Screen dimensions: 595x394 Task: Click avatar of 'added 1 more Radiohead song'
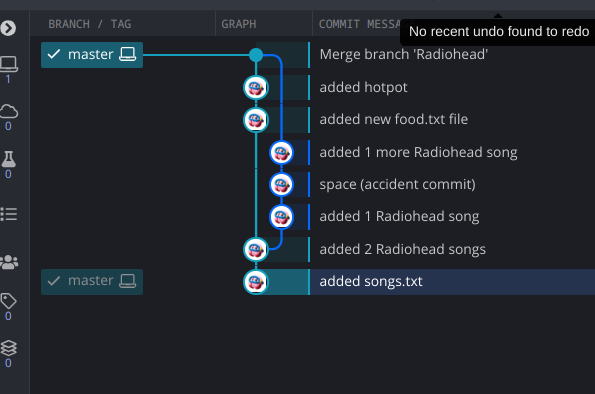281,153
